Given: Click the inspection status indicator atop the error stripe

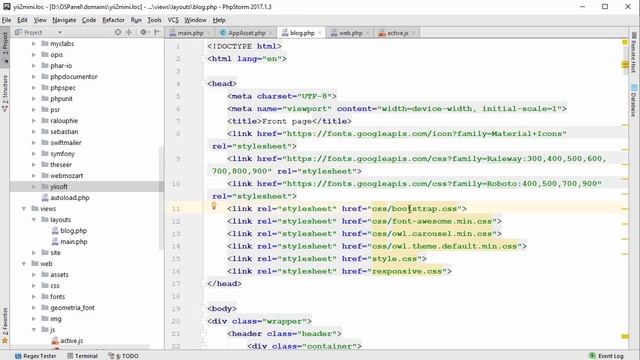Looking at the screenshot, I should coord(624,42).
